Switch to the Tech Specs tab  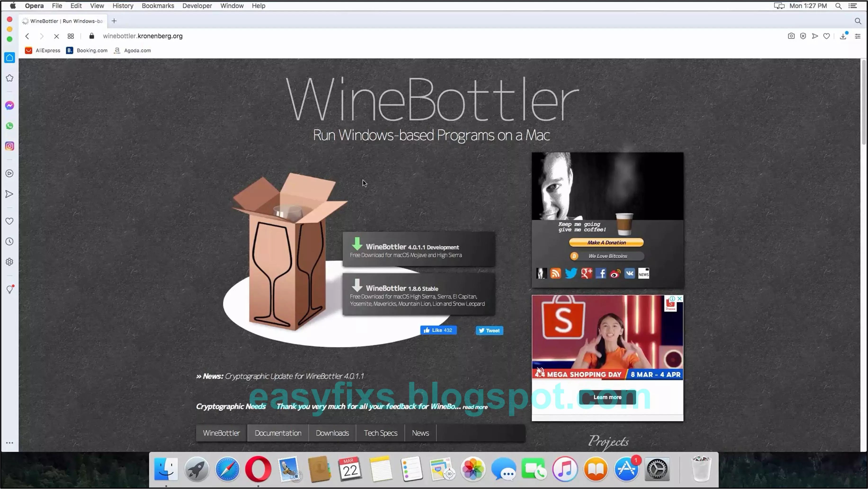click(x=380, y=433)
